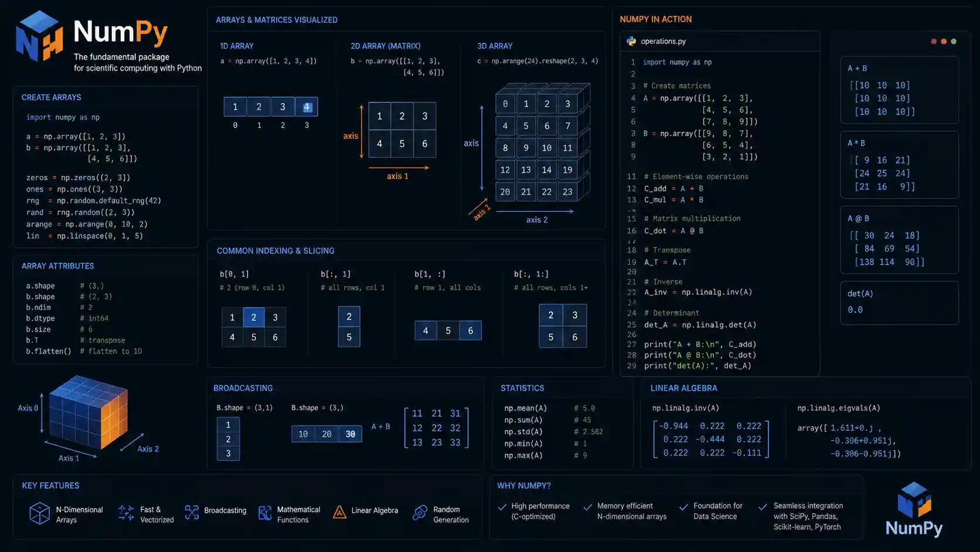Image resolution: width=980 pixels, height=552 pixels.
Task: Click the STATISTICS heading
Action: point(522,388)
